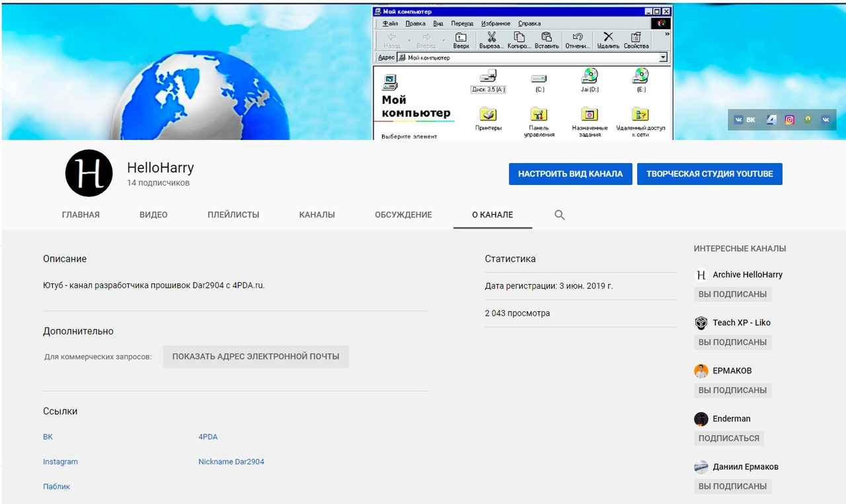846x504 pixels.
Task: Go to the ОБСУЖДЕНИЕ tab
Action: click(403, 215)
